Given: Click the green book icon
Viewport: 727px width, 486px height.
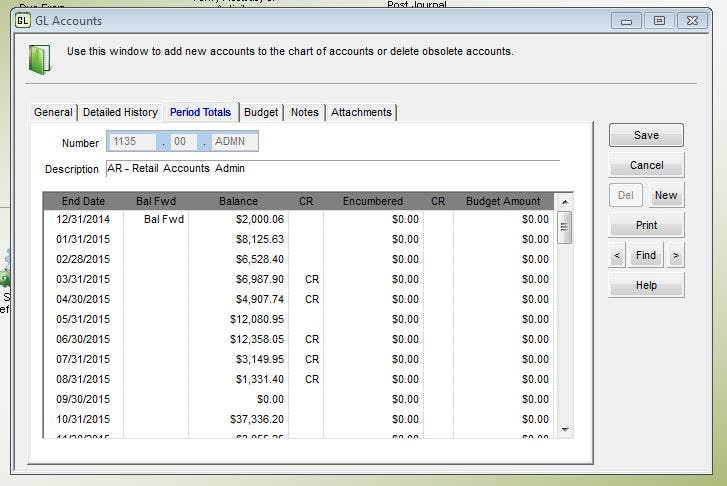Looking at the screenshot, I should point(40,59).
